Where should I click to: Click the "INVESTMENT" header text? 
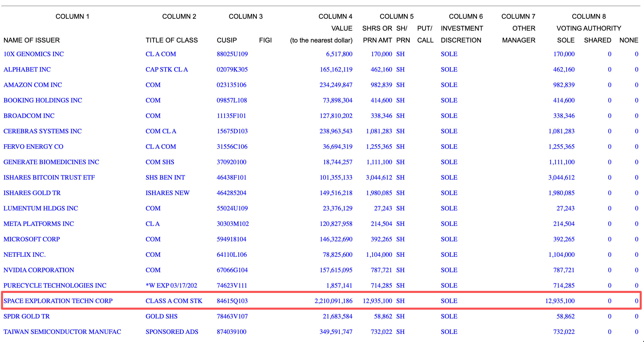pyautogui.click(x=462, y=28)
